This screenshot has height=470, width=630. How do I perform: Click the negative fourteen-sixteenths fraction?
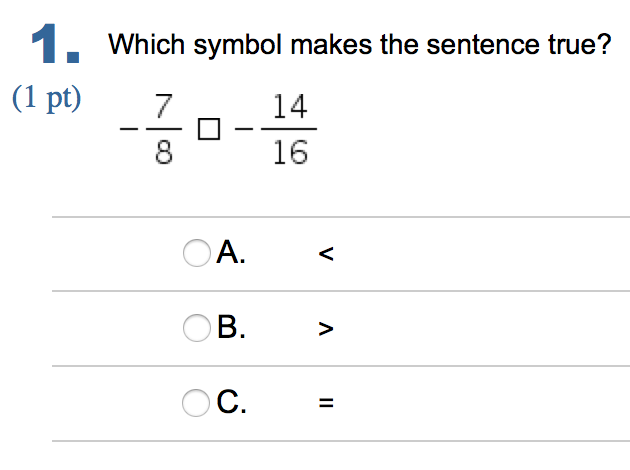tap(277, 132)
